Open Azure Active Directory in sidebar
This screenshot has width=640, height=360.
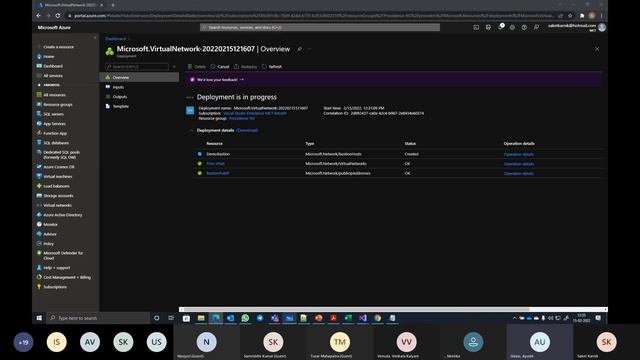pos(60,215)
